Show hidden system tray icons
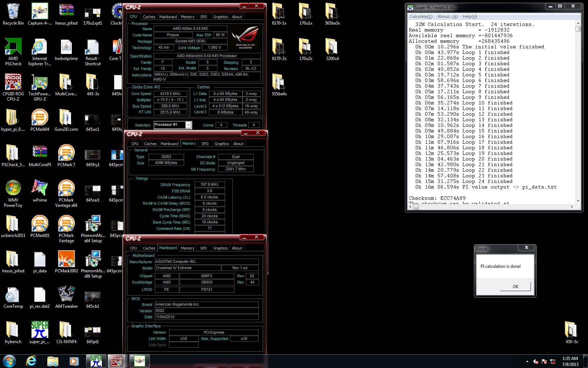 coord(527,361)
